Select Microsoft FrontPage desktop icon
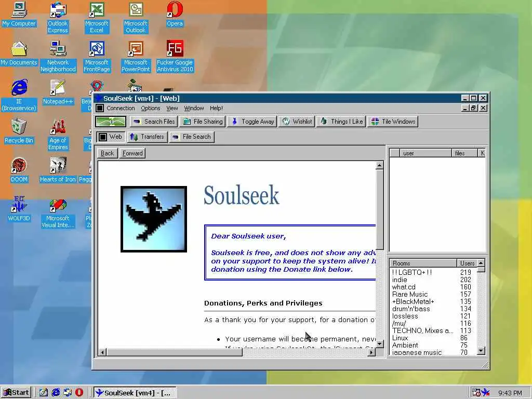Viewport: 532px width, 399px height. tap(97, 56)
